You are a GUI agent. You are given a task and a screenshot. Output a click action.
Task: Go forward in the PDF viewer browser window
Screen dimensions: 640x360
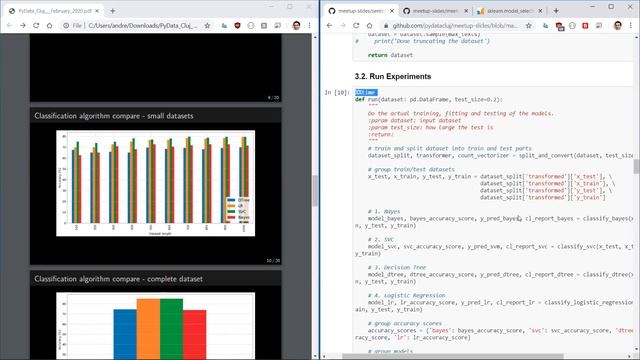click(x=23, y=26)
